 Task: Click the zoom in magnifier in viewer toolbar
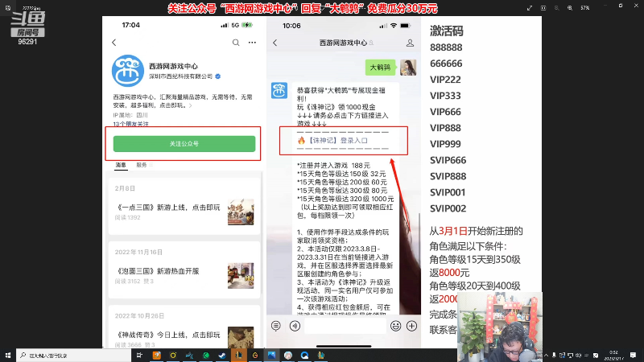[570, 8]
